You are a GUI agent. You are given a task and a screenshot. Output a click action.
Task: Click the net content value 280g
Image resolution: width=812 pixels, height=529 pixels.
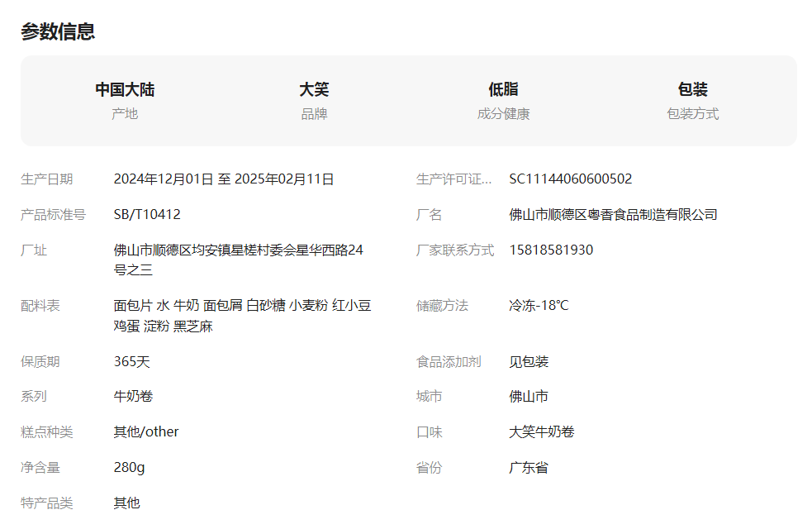(x=129, y=468)
